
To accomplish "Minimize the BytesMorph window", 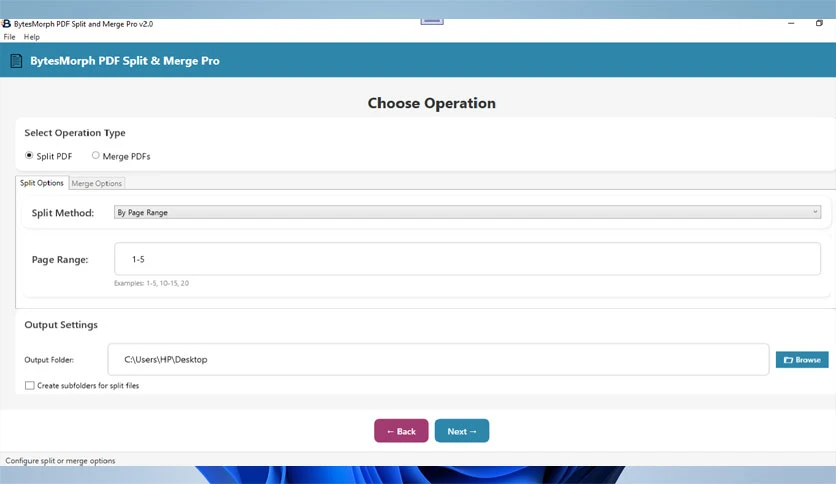I will coord(791,23).
